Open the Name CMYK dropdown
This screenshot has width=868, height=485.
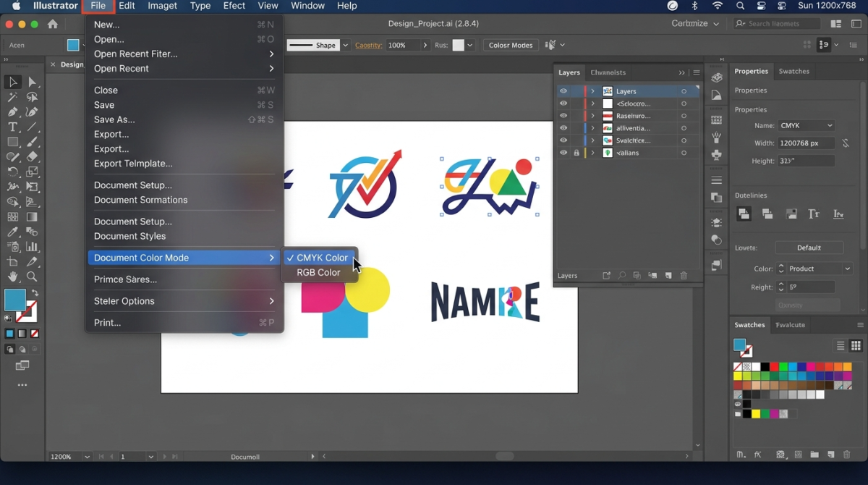(806, 125)
